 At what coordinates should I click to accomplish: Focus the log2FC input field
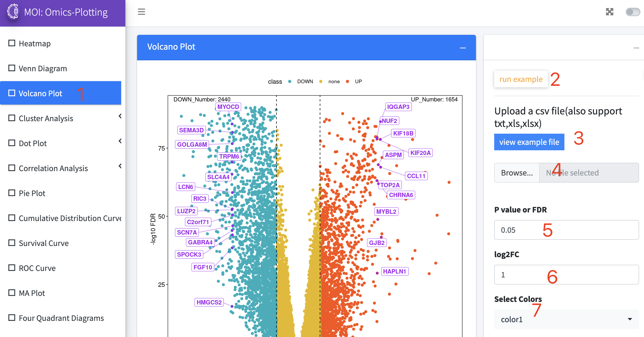click(566, 275)
